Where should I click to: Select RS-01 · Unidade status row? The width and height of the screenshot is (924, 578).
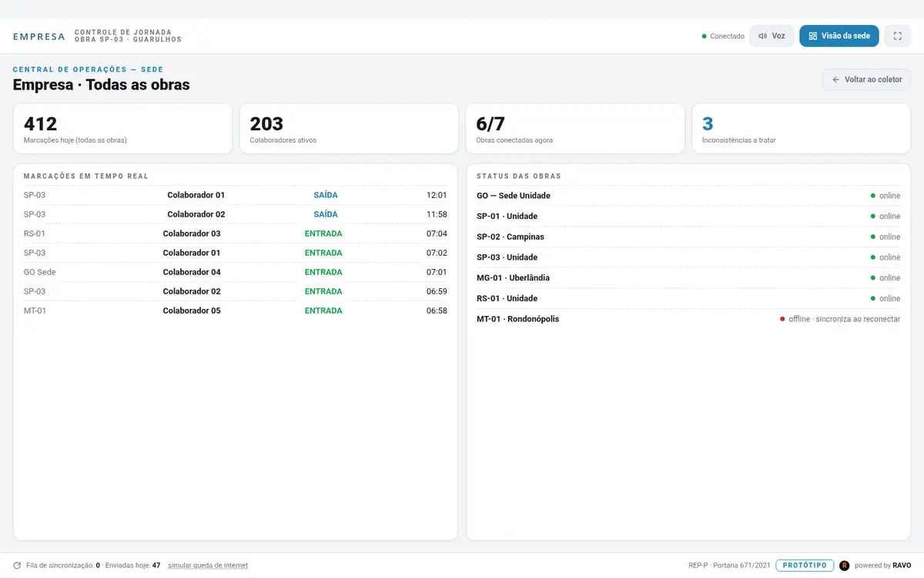point(688,298)
